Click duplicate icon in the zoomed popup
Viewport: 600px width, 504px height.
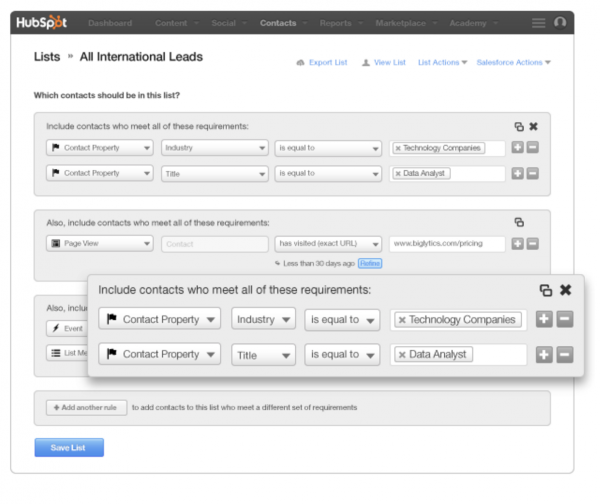coord(546,290)
